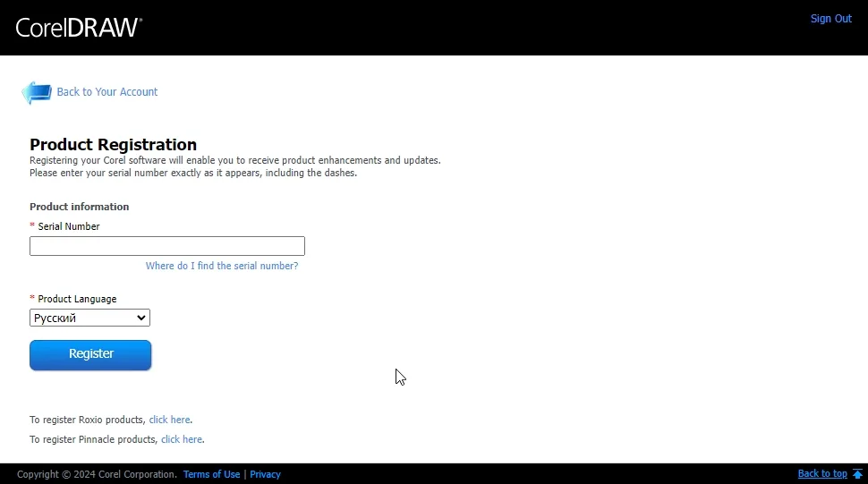Click the blue back arrow icon
This screenshot has width=868, height=484.
(37, 92)
